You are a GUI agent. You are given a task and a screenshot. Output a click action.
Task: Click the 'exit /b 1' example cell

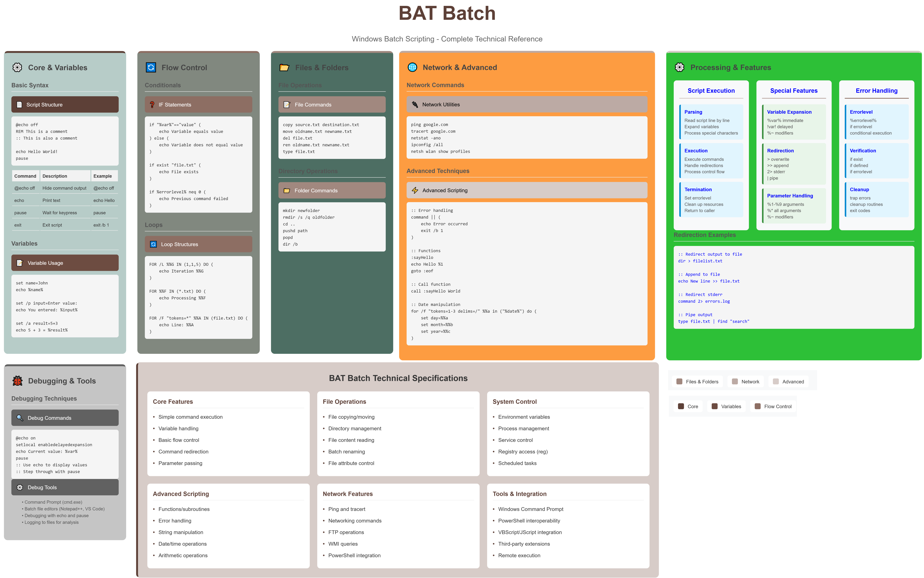104,225
